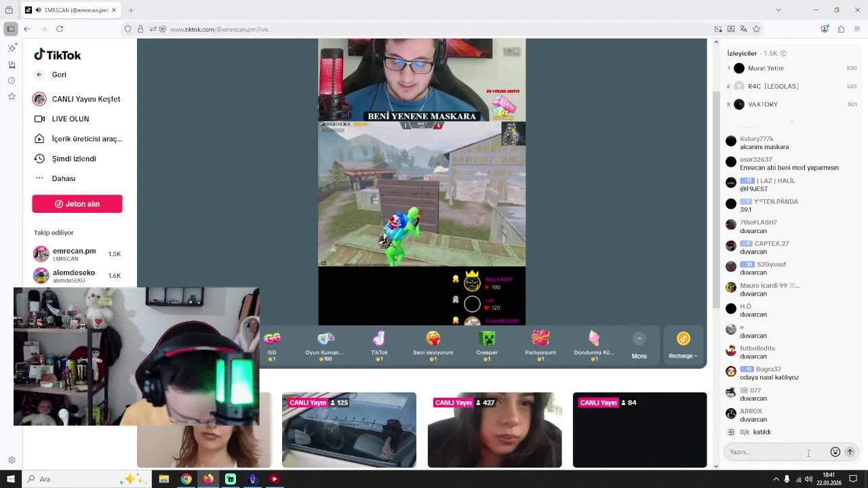Open sidebar settings gear

[x=12, y=460]
